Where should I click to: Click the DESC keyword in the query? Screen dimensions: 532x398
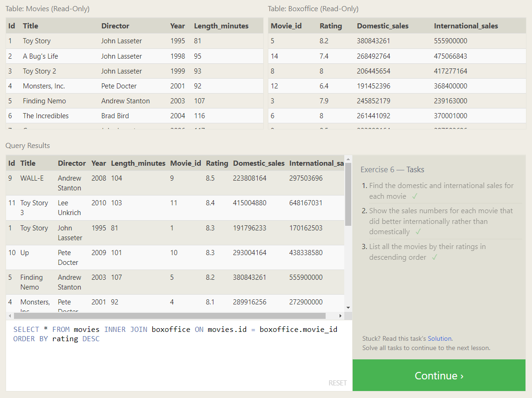(x=91, y=339)
